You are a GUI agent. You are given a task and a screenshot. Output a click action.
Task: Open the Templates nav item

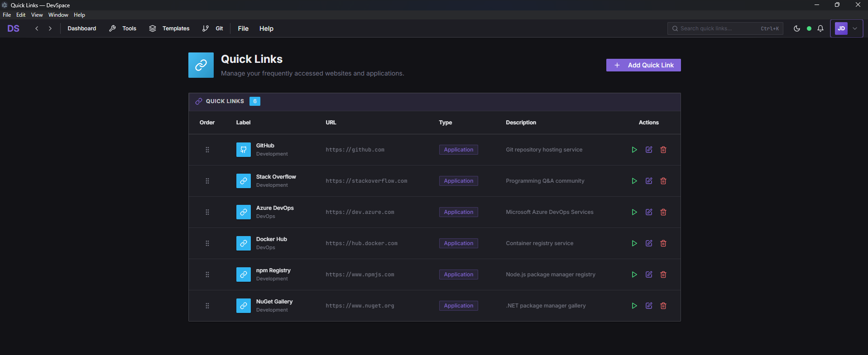(x=170, y=28)
